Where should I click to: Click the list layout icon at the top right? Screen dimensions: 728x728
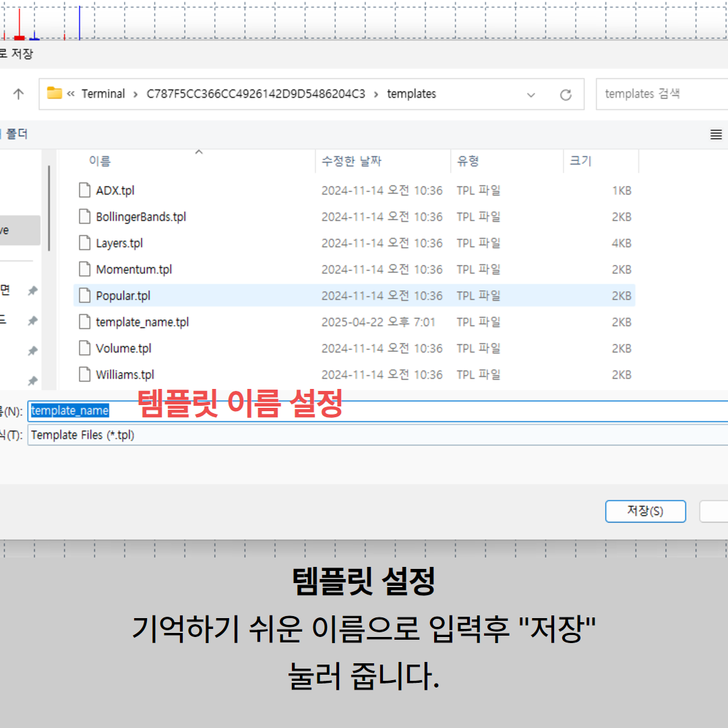[x=715, y=134]
